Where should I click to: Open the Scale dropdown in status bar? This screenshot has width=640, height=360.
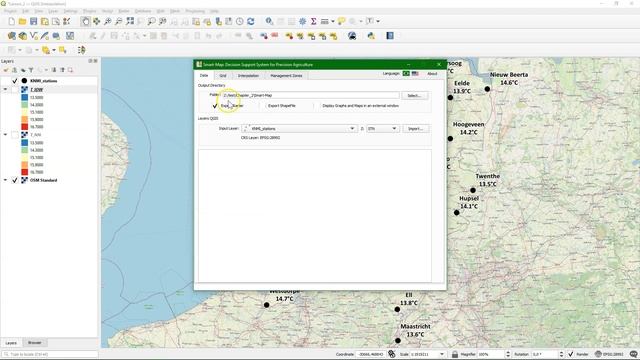(x=442, y=354)
